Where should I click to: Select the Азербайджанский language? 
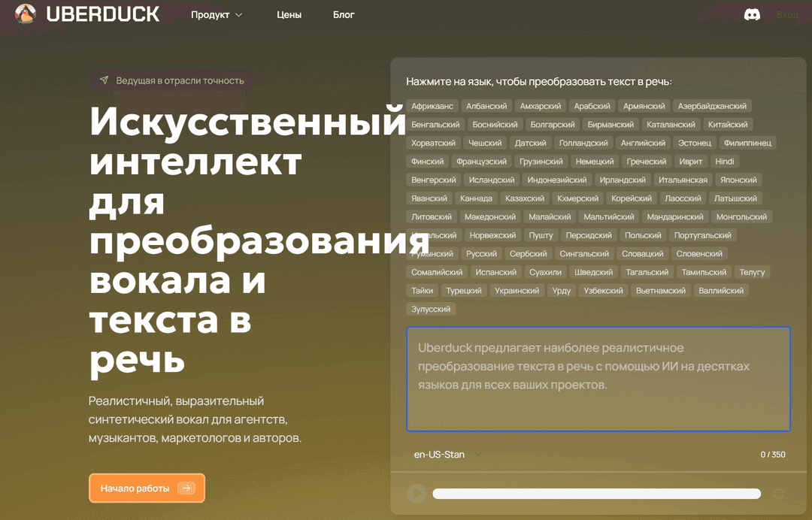[x=712, y=106]
